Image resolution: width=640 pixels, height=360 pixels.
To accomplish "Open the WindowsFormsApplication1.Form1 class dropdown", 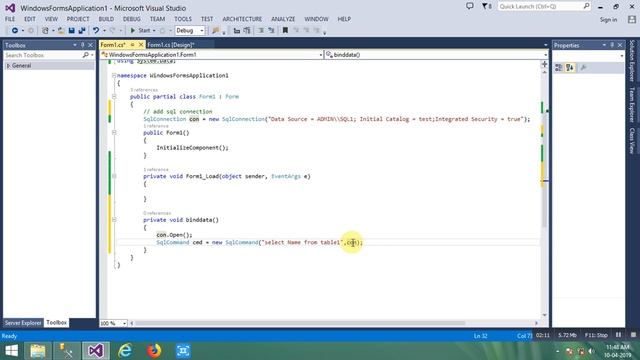I will click(x=211, y=55).
